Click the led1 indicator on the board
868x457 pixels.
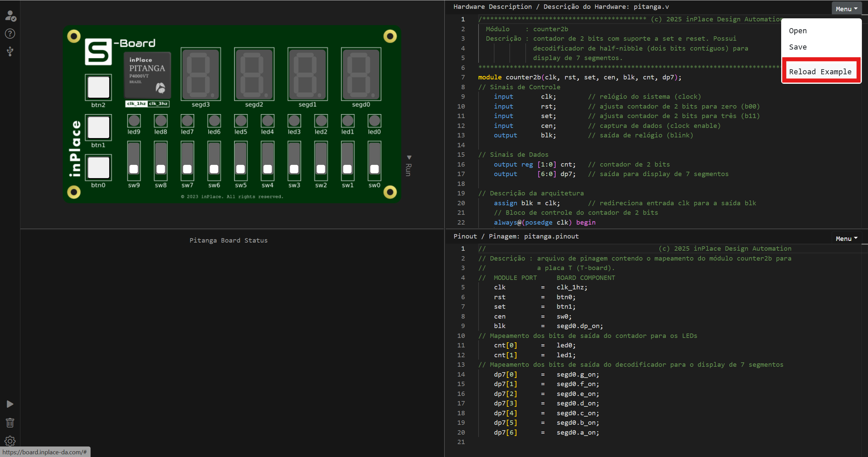click(348, 120)
